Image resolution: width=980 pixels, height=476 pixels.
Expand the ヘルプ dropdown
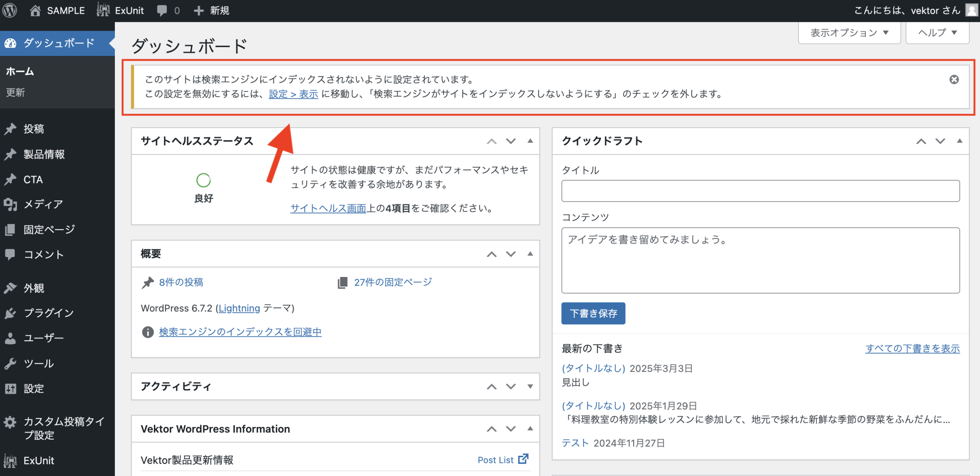point(937,33)
